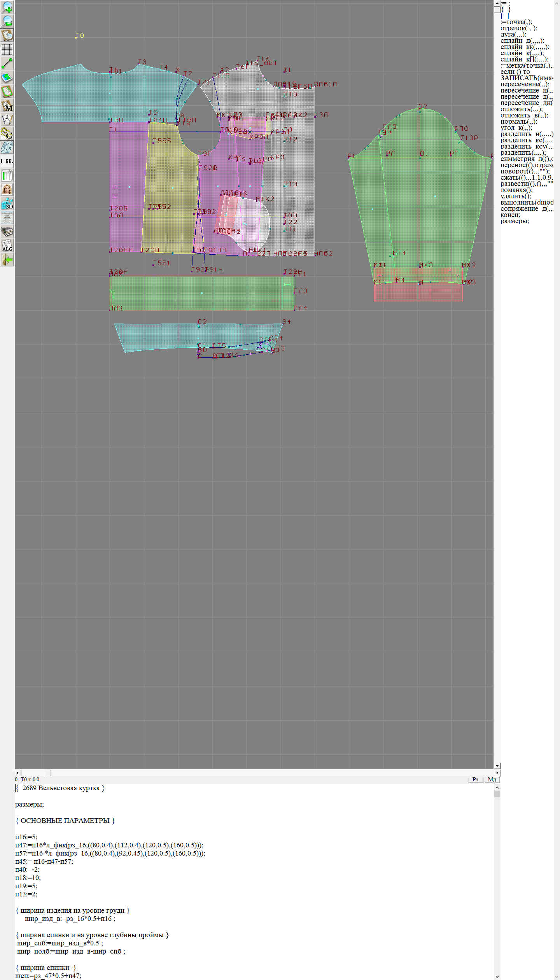Click the stacked books library icon
Image resolution: width=560 pixels, height=980 pixels.
(7, 231)
